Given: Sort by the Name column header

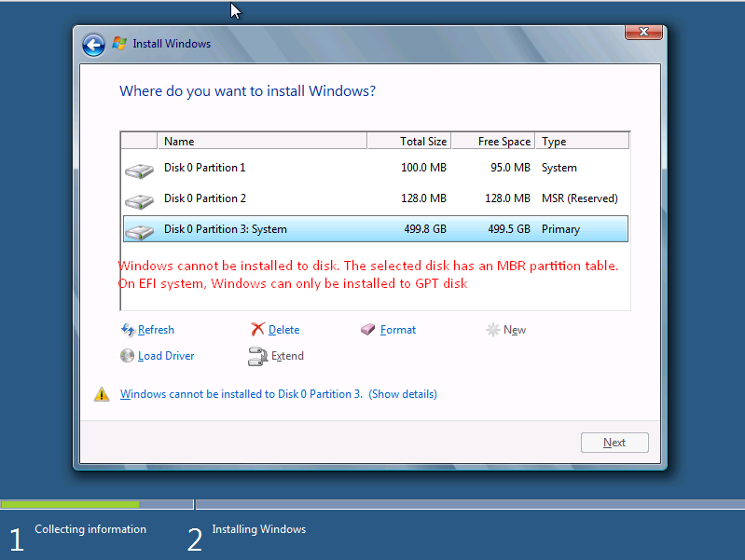Looking at the screenshot, I should pyautogui.click(x=262, y=142).
